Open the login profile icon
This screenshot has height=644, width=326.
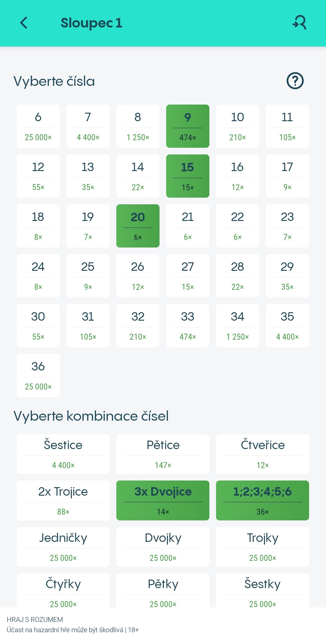[x=299, y=23]
